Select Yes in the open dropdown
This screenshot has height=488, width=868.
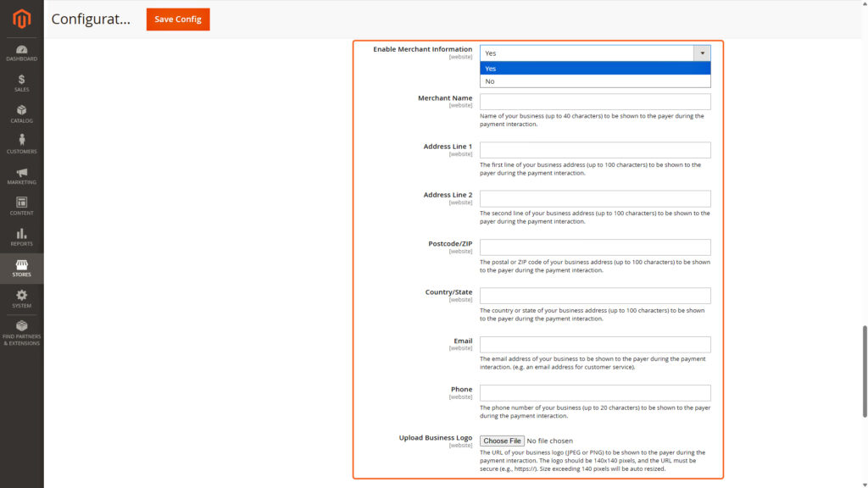594,69
